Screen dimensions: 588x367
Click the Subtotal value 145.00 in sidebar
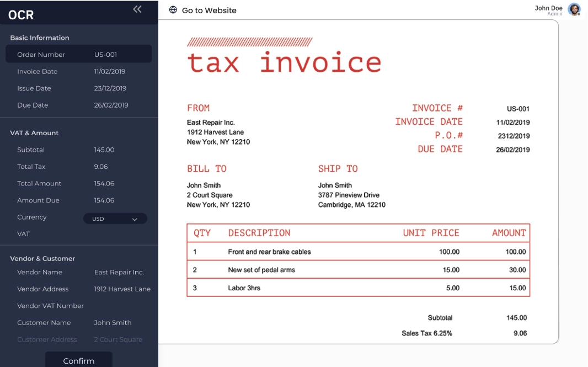pos(104,150)
